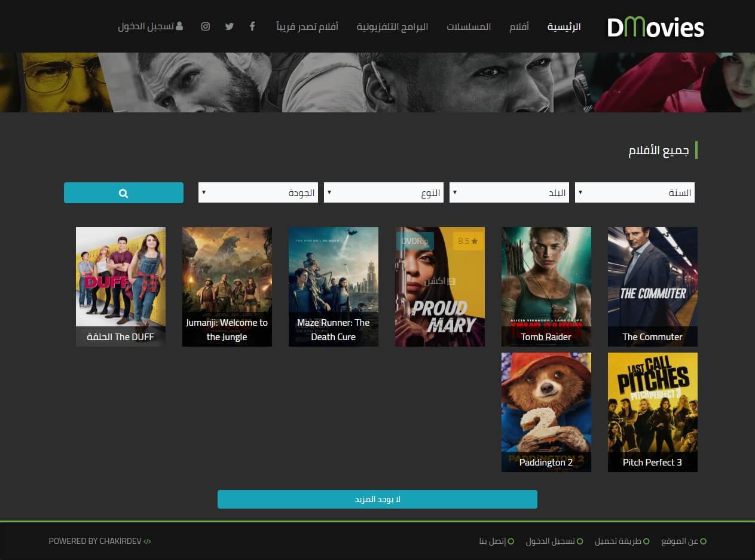755x560 pixels.
Task: Select the أفلام movies menu item
Action: (x=519, y=27)
